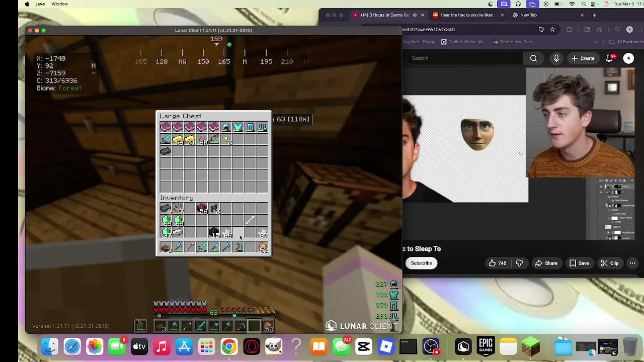This screenshot has height=362, width=644.
Task: Open the java menu in menu bar
Action: point(40,4)
